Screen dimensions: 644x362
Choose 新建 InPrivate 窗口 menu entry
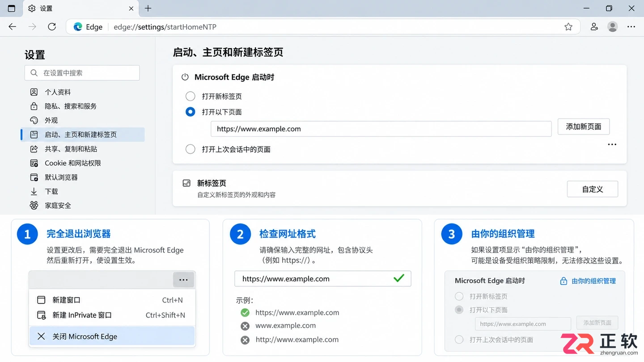click(x=112, y=315)
